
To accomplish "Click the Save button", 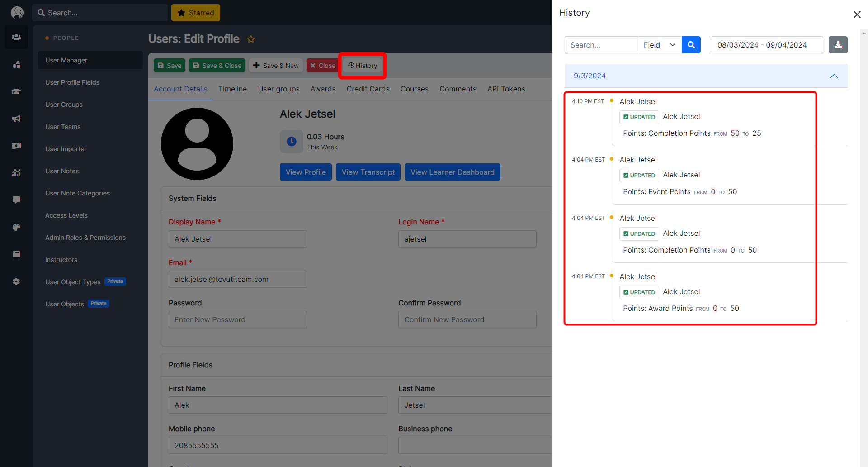I will pos(170,66).
